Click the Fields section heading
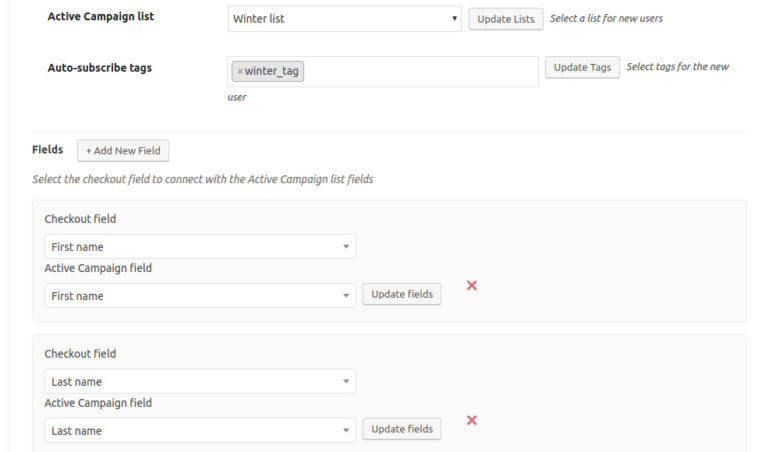Viewport: 769px width, 452px height. pyautogui.click(x=48, y=149)
